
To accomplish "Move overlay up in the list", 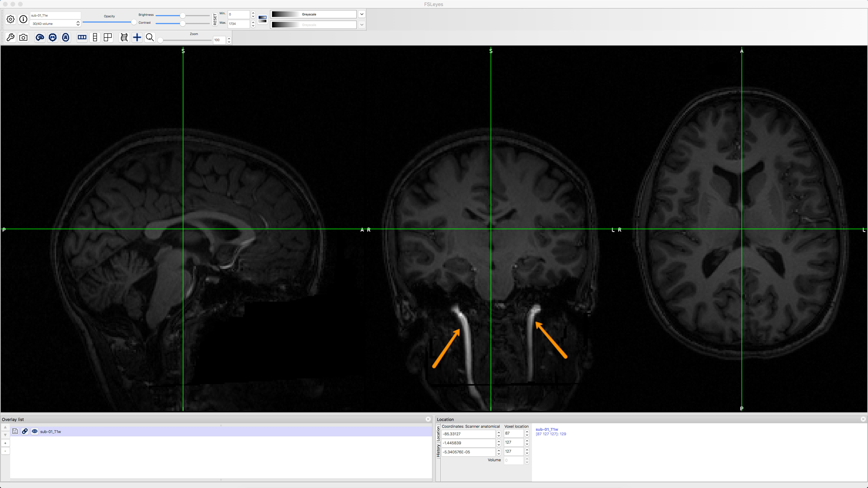I will [x=5, y=427].
